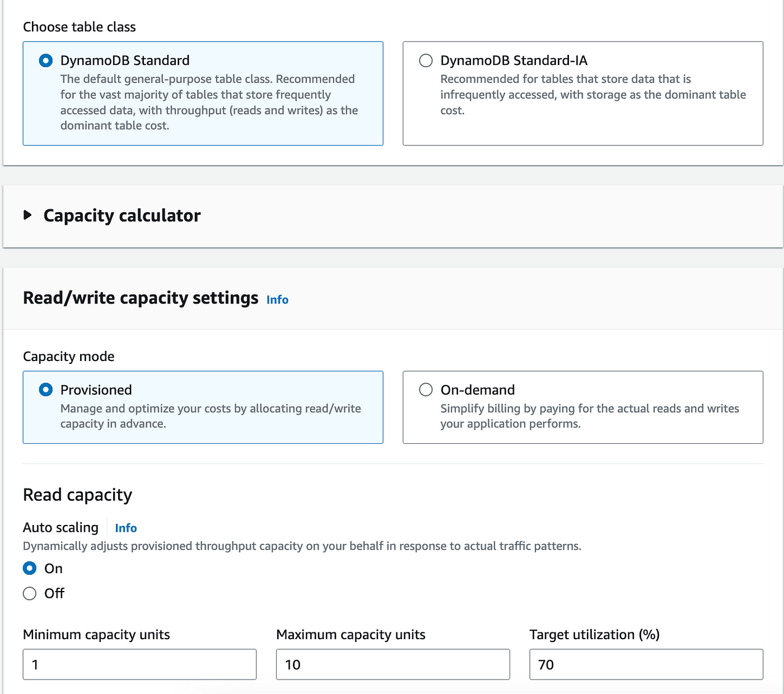Click the 'Maximum capacity units' label

[351, 635]
